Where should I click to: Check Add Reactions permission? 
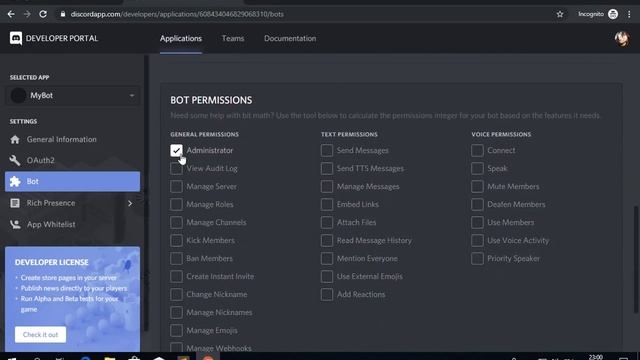[x=327, y=294]
